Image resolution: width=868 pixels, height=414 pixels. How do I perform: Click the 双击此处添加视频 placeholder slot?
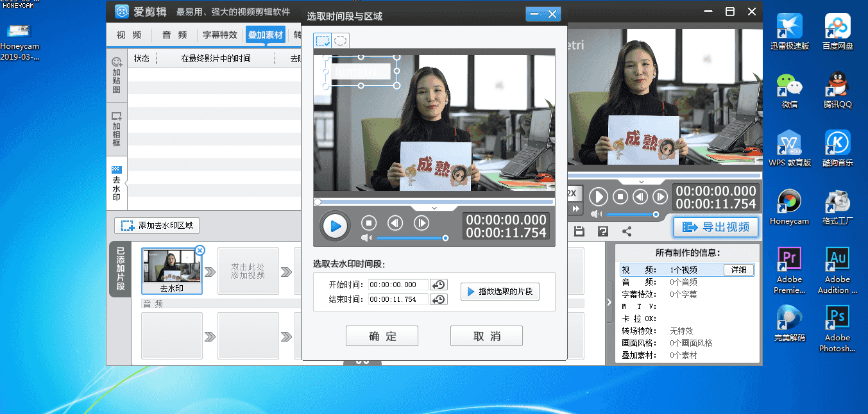248,271
